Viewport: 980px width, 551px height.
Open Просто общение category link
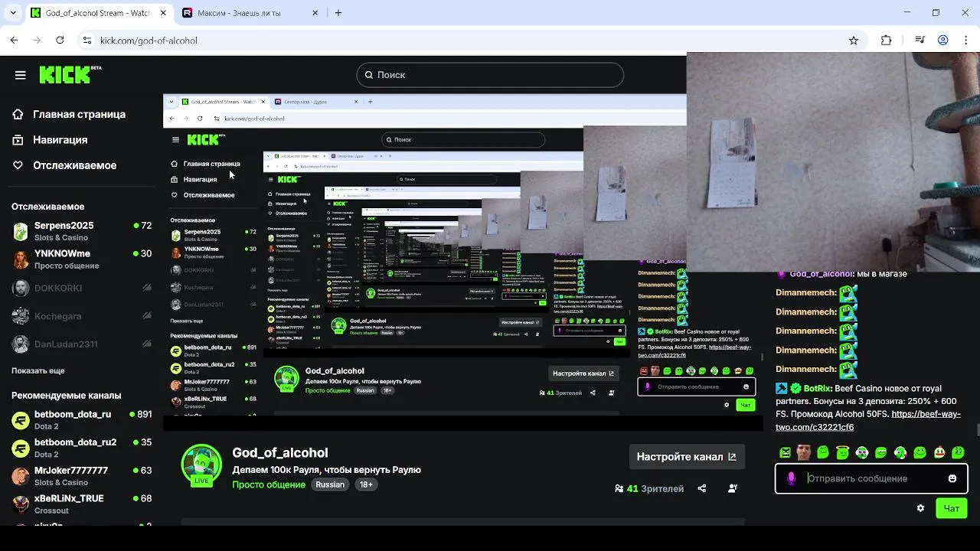click(269, 484)
